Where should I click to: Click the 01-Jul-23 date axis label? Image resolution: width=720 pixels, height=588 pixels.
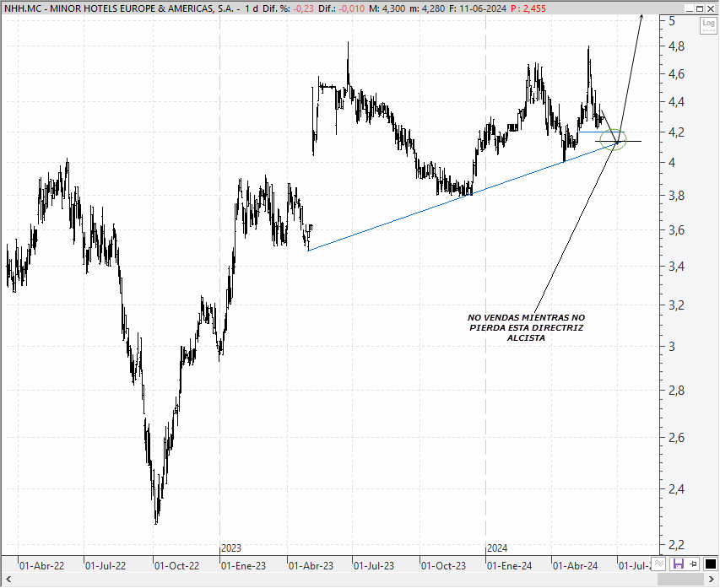tap(374, 566)
